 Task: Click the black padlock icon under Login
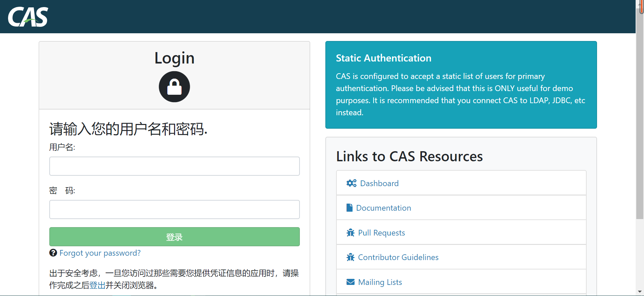[174, 87]
